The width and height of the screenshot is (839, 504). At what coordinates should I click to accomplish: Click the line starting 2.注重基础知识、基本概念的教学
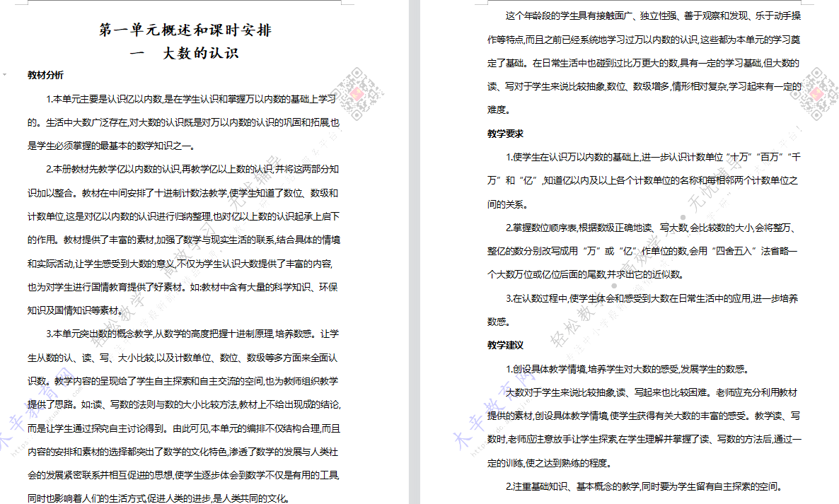[x=644, y=486]
